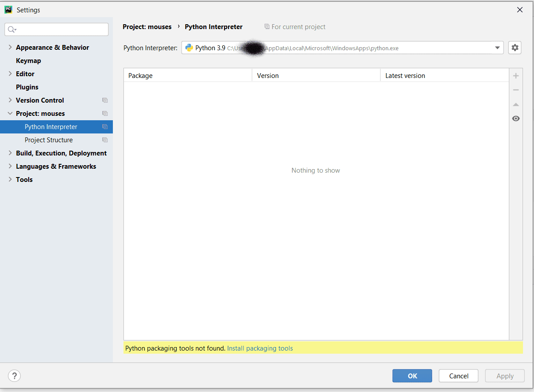Click the project-level icon beside Project Structure
The height and width of the screenshot is (392, 534).
(105, 140)
